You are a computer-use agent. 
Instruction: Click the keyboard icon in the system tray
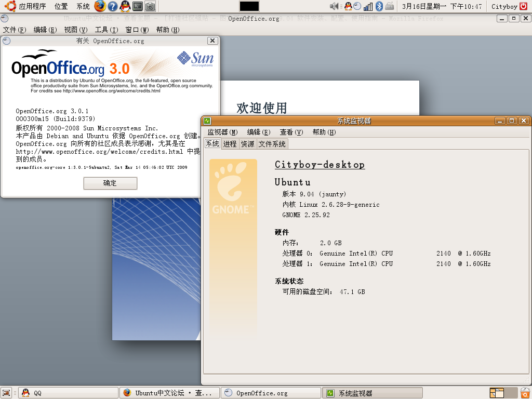(390, 6)
